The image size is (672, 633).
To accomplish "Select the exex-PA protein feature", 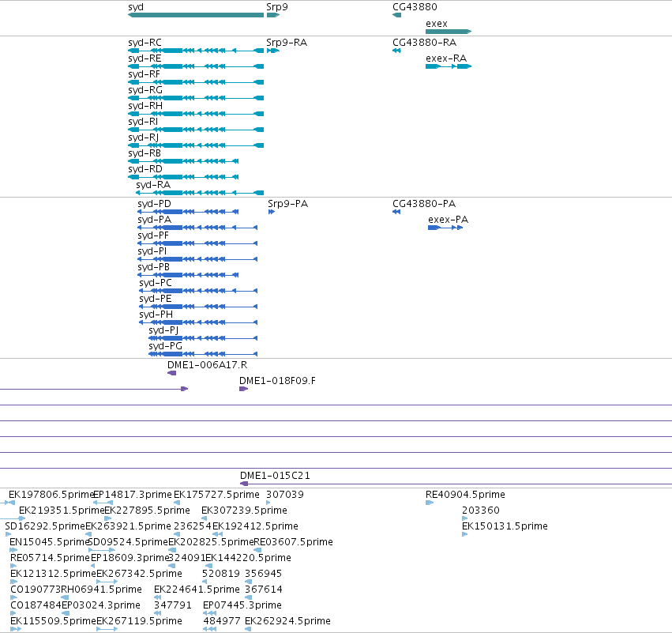I will pyautogui.click(x=445, y=228).
